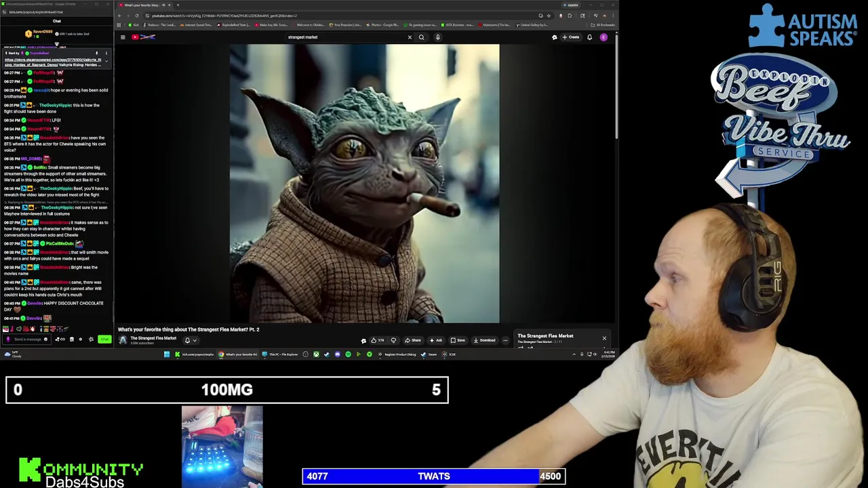Expand the pinned message with the chevron
Screen dimensions: 868x488
106,62
